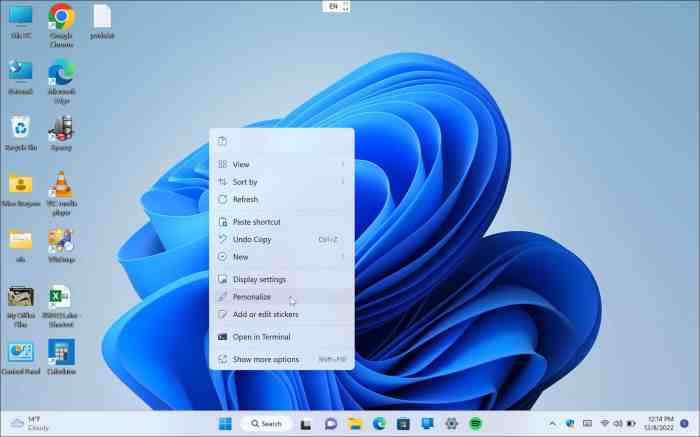Choose Refresh in the context menu
Screen dimensions: 700x437
[x=282, y=199]
